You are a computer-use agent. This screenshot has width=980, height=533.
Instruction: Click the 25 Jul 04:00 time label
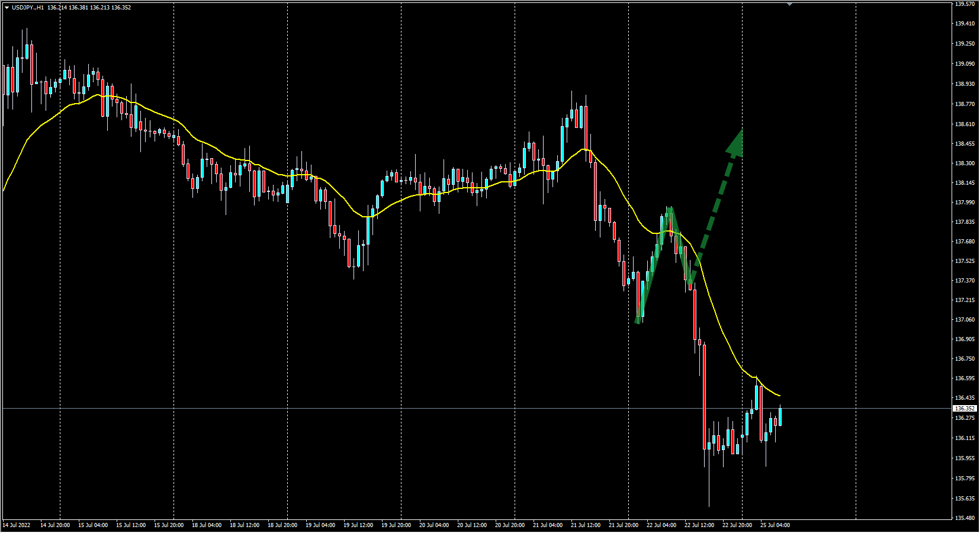pyautogui.click(x=775, y=525)
